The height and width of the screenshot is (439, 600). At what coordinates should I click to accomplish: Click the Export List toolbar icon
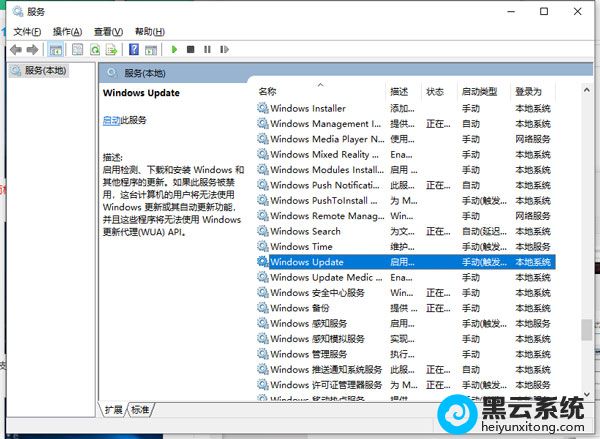pyautogui.click(x=112, y=49)
